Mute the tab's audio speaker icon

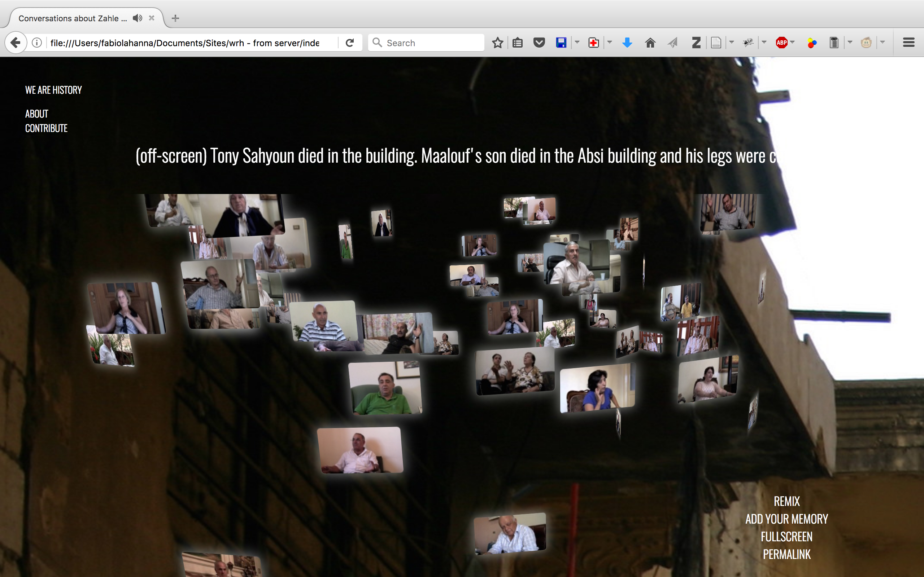click(138, 18)
